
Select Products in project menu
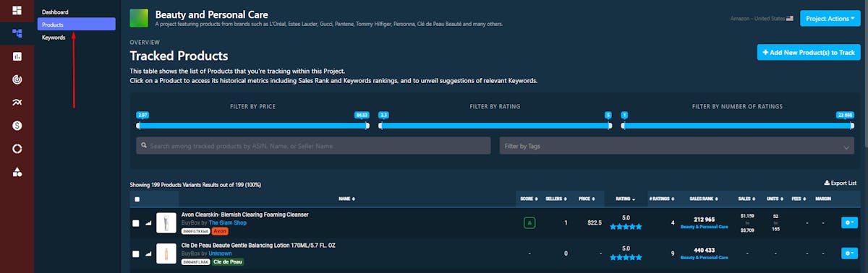76,25
